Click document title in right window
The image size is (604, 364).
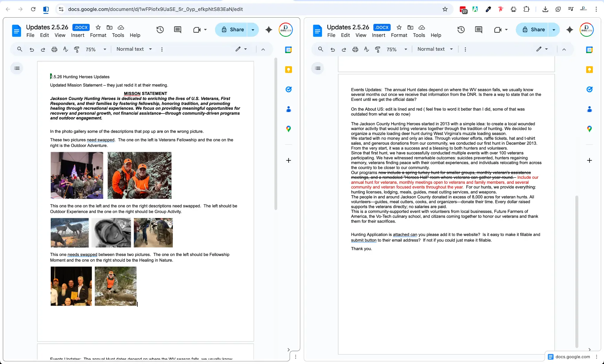pos(348,27)
